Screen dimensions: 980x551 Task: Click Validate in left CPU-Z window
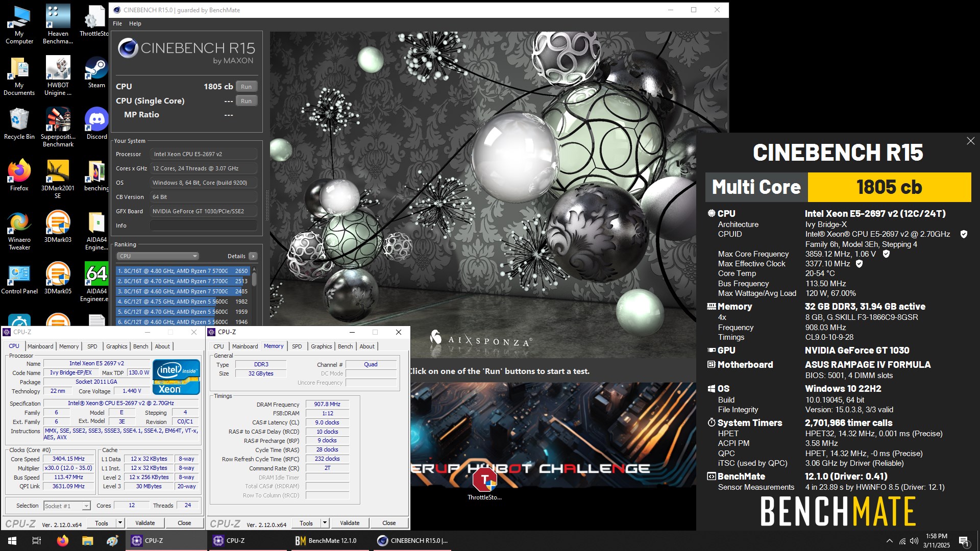[x=145, y=523]
